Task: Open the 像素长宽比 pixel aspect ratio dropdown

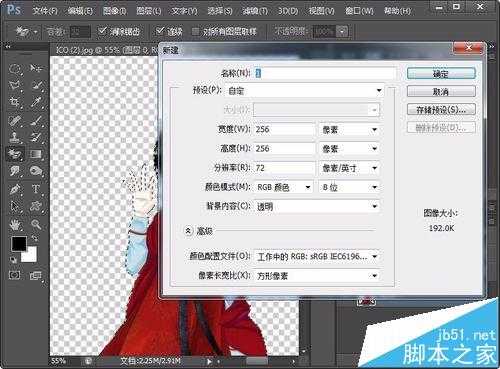Action: click(317, 276)
